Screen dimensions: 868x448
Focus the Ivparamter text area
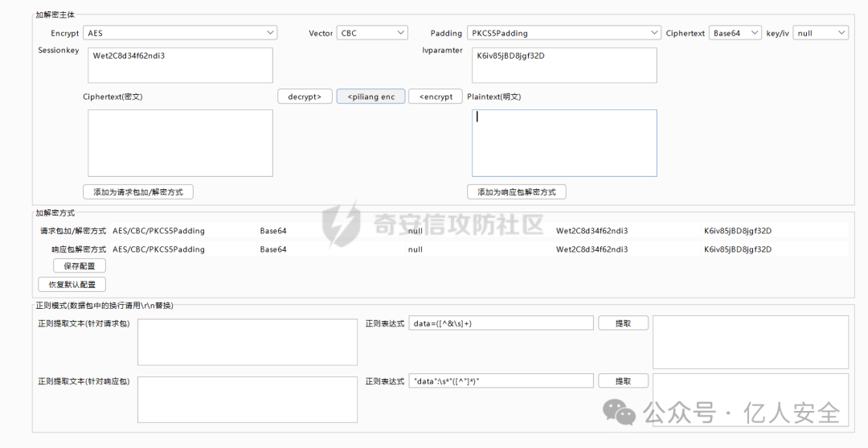[563, 65]
